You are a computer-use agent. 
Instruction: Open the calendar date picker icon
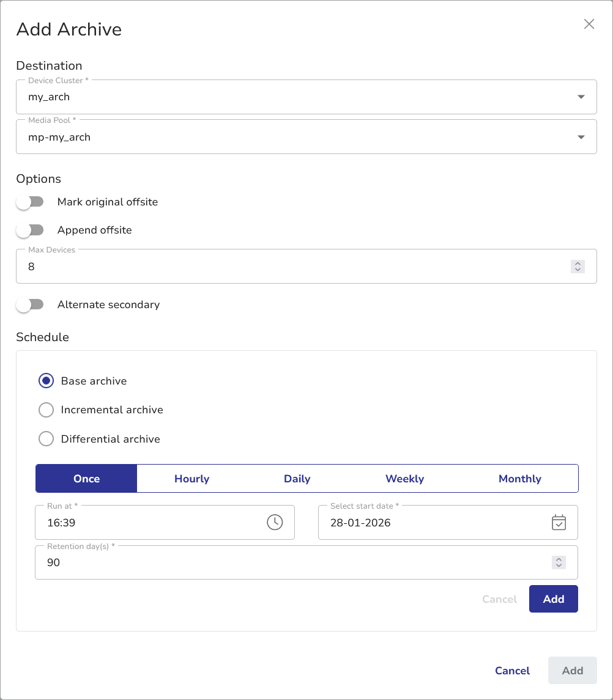coord(559,522)
